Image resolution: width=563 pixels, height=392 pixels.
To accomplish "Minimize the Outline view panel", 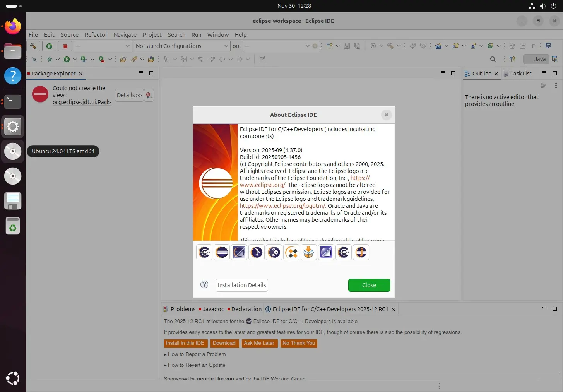I will (x=544, y=72).
